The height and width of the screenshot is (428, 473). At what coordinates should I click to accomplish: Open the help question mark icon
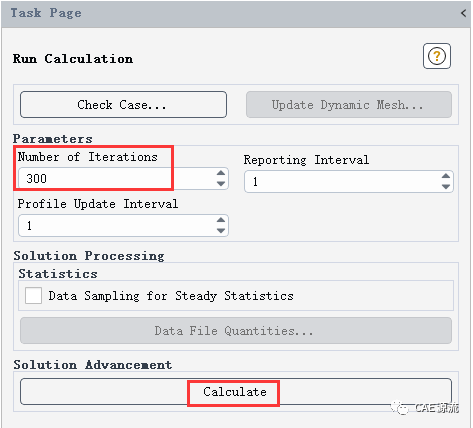(437, 56)
